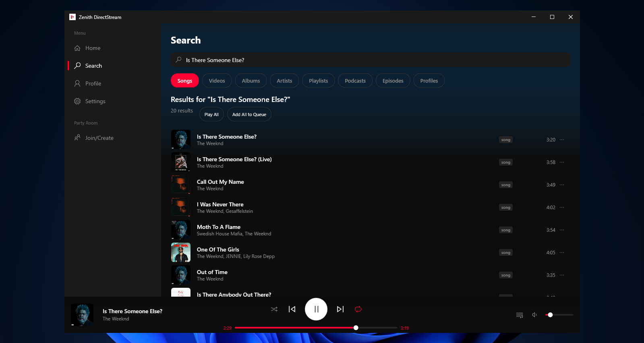
Task: Click album art of Is There Someone Else? (Live)
Action: coord(181,162)
